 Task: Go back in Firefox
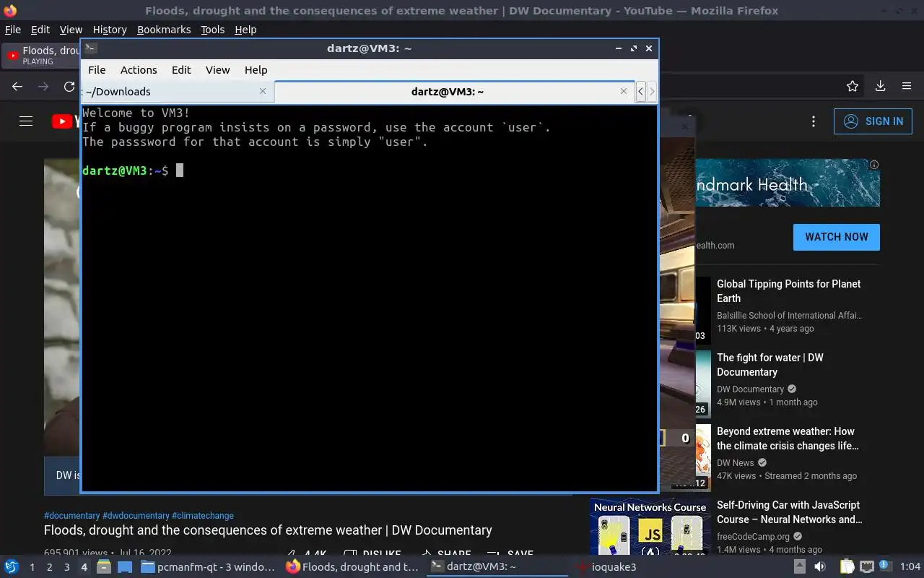tap(17, 87)
